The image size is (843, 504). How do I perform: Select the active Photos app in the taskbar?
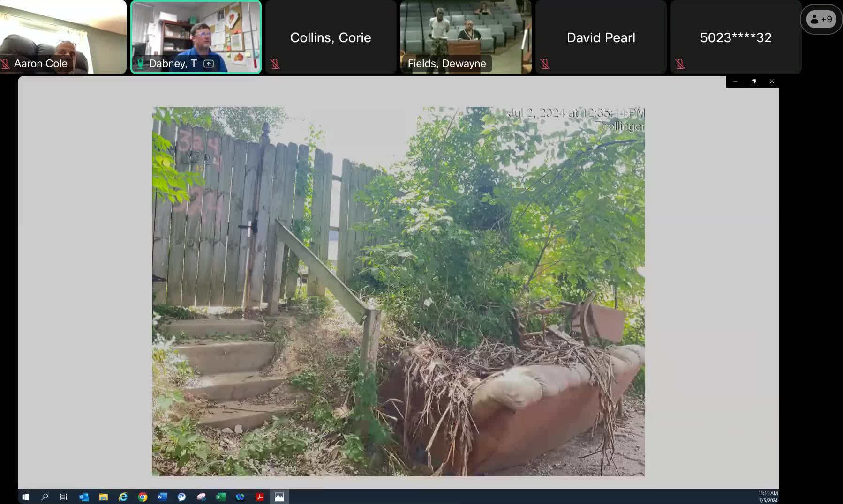[x=279, y=497]
